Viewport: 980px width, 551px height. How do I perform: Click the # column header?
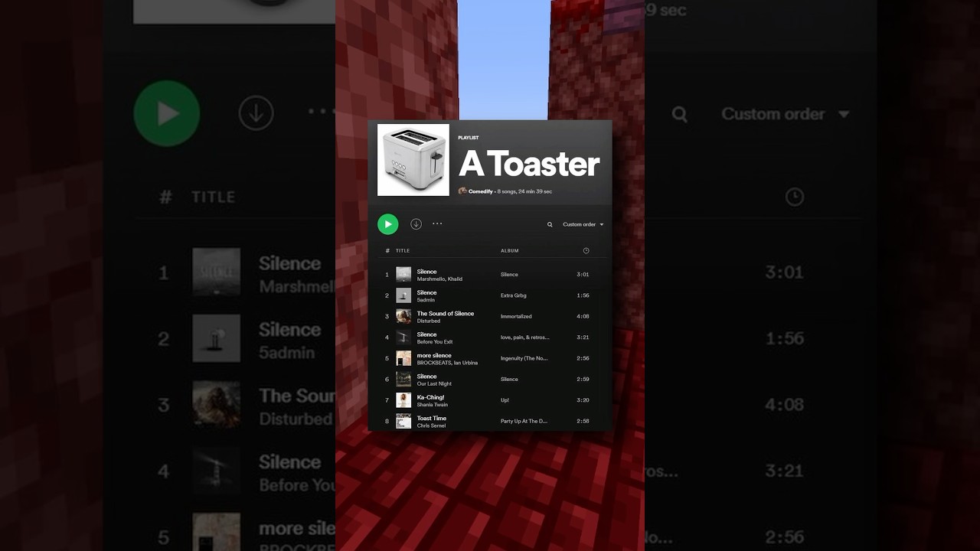coord(387,251)
